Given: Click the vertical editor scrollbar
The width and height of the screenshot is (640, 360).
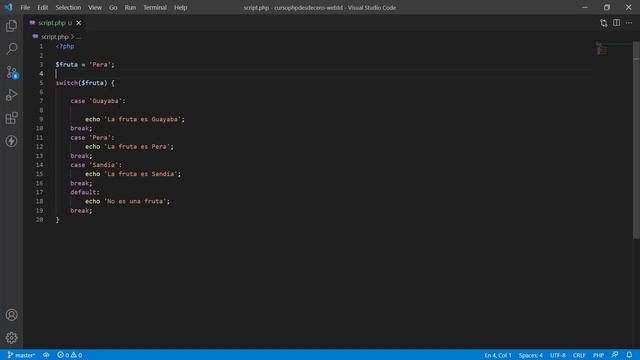Looking at the screenshot, I should coord(636,140).
